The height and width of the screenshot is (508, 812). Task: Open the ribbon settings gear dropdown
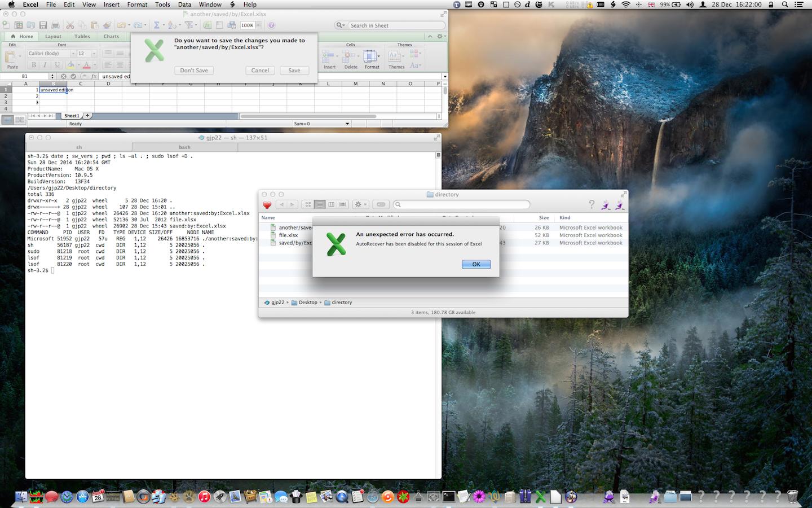tap(441, 36)
